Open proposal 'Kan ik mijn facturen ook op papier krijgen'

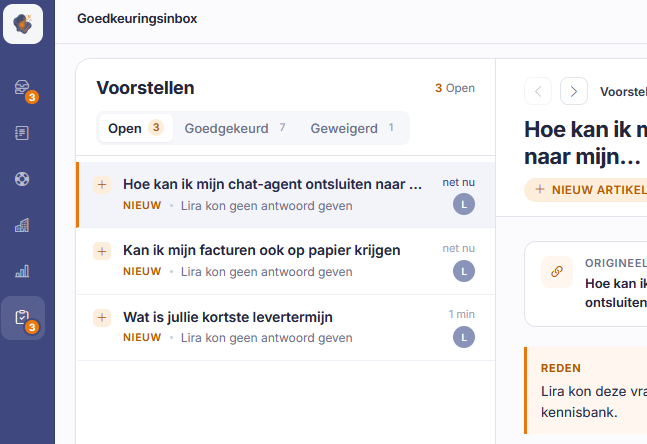(286, 261)
